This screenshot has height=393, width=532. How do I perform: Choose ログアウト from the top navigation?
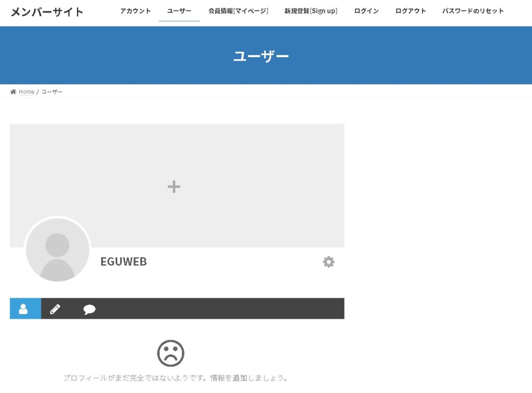(410, 11)
